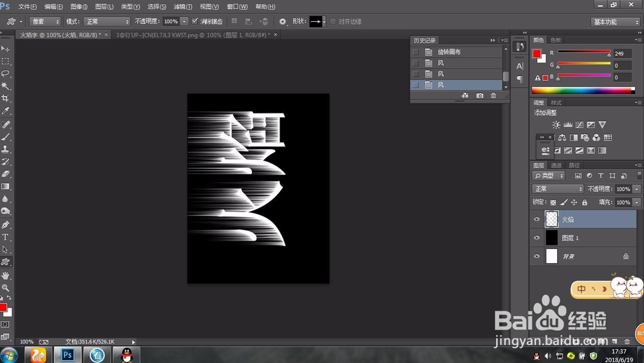
Task: Hide the 背景 layer
Action: tap(536, 256)
